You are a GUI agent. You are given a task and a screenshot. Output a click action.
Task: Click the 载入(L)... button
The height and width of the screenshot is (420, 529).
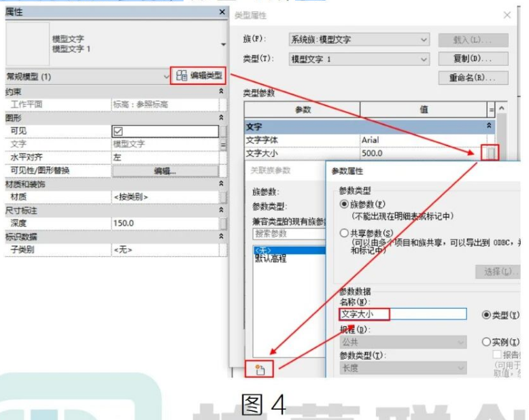click(x=473, y=41)
